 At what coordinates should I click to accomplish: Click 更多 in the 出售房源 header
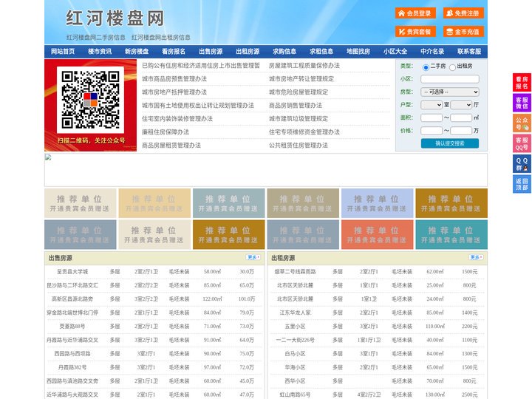pos(253,258)
